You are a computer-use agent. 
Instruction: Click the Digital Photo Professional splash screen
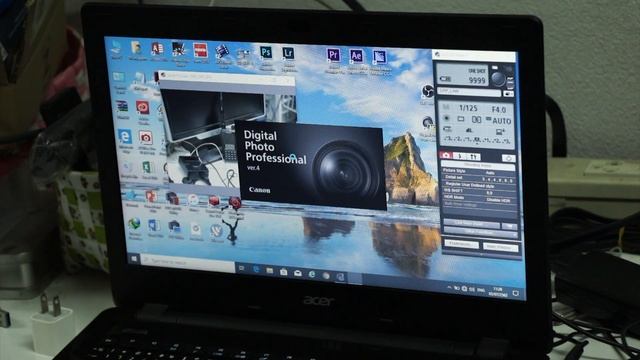(x=311, y=165)
